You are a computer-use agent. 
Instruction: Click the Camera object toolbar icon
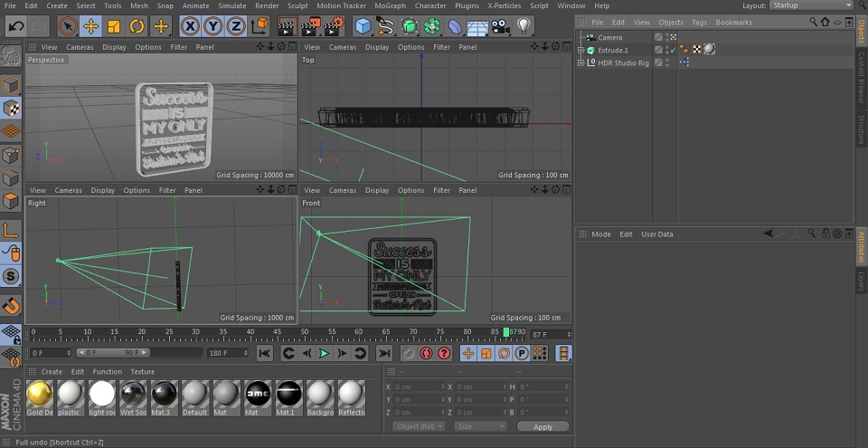click(x=500, y=26)
